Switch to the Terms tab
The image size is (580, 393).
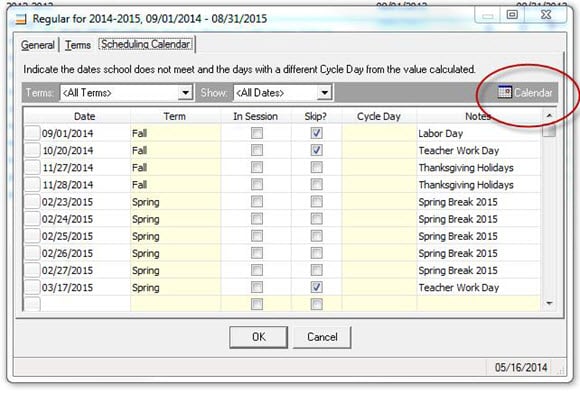(78, 45)
